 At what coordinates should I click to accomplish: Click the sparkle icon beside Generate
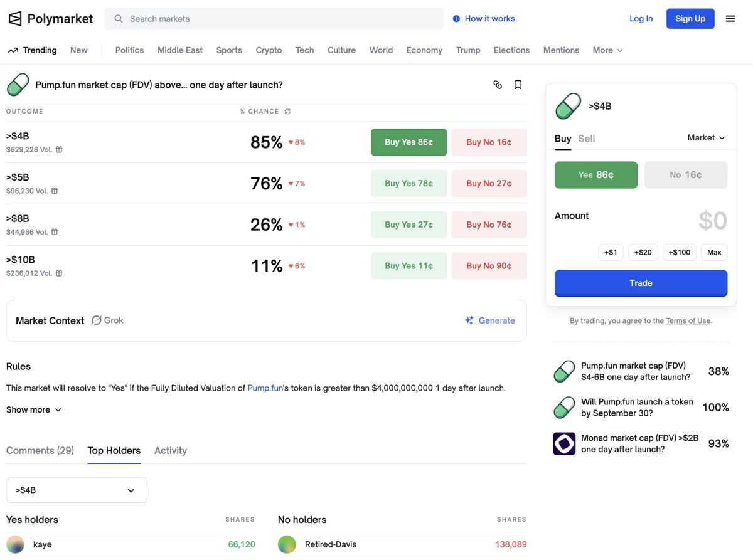(469, 320)
